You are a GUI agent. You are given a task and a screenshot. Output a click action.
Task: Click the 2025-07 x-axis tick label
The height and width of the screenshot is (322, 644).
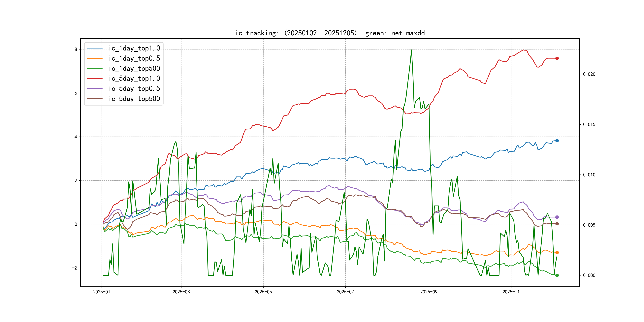pos(345,292)
